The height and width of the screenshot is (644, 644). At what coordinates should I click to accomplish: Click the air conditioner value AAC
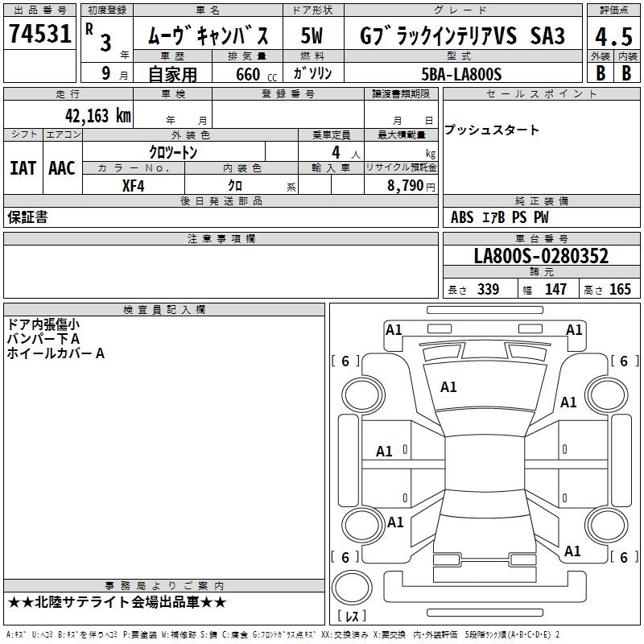click(62, 168)
